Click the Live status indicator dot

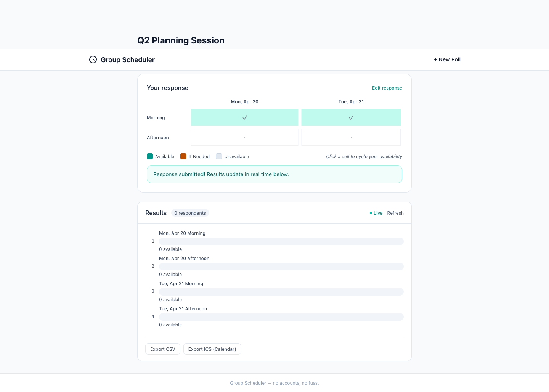(371, 213)
